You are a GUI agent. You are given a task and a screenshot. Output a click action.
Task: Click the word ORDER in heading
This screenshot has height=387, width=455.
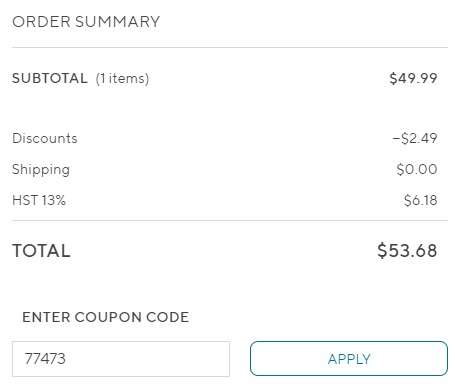point(41,22)
